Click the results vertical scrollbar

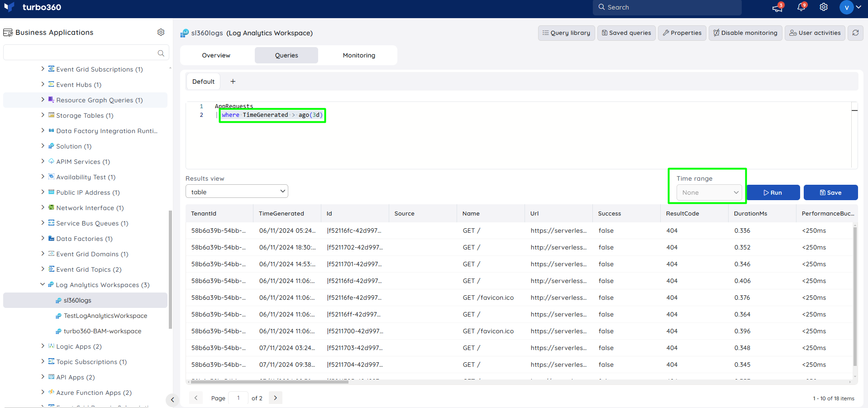pyautogui.click(x=855, y=297)
